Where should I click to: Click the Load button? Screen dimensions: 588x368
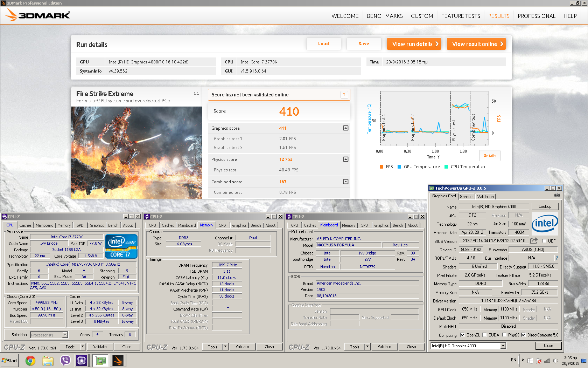coord(323,44)
